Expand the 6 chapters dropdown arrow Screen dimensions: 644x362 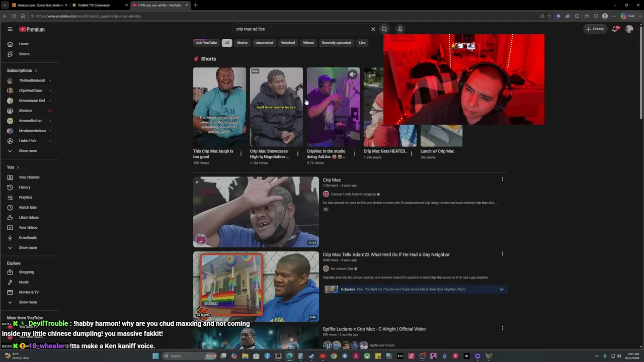click(x=501, y=290)
